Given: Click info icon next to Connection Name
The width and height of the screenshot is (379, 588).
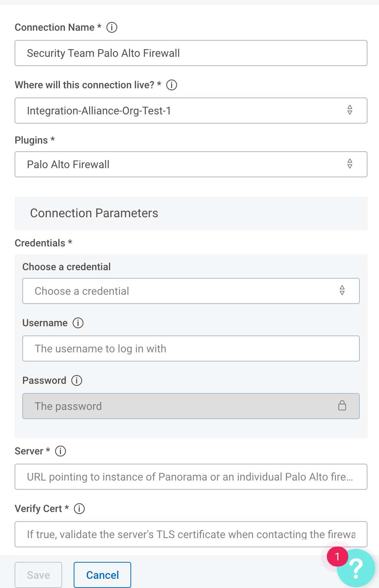Looking at the screenshot, I should 112,27.
